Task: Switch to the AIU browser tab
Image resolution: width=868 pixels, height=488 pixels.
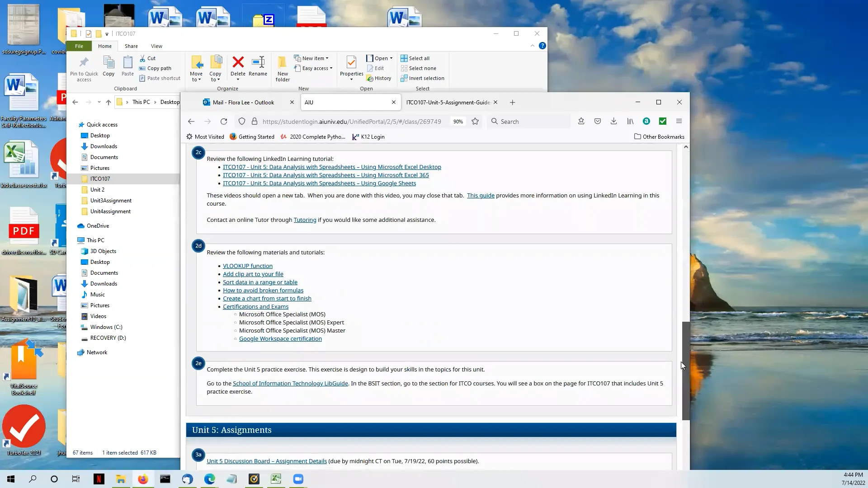Action: point(344,103)
